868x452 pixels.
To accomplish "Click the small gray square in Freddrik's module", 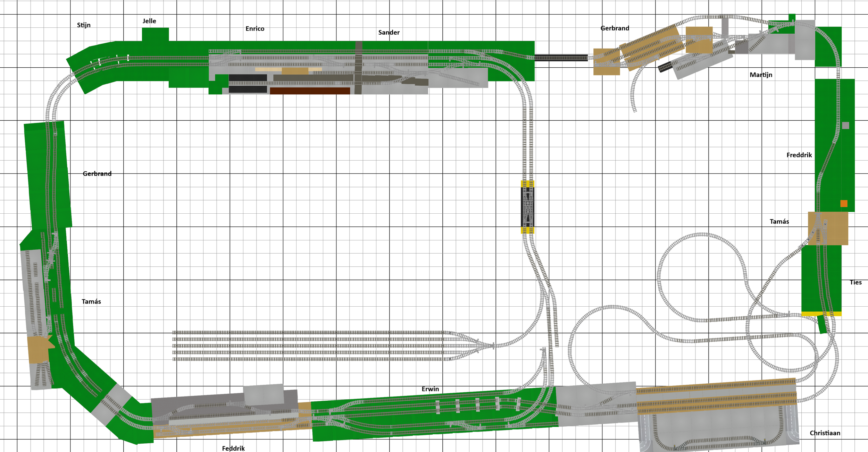I will coord(845,126).
